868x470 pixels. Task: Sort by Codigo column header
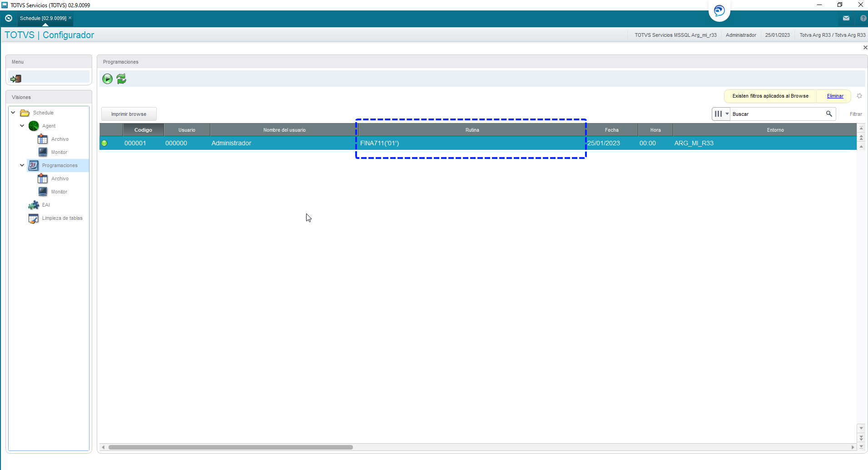tap(143, 130)
